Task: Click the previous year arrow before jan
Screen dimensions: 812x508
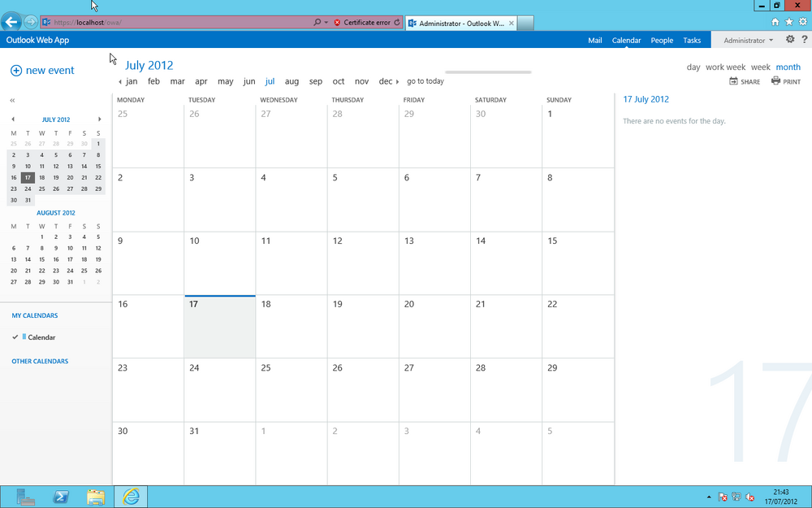Action: coord(120,82)
